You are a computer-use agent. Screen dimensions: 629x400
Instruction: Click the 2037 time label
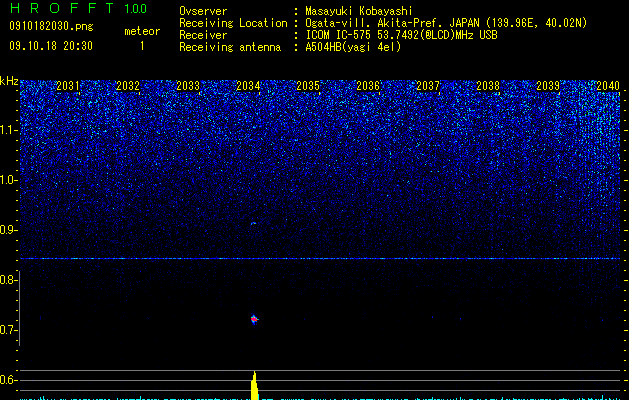point(428,86)
